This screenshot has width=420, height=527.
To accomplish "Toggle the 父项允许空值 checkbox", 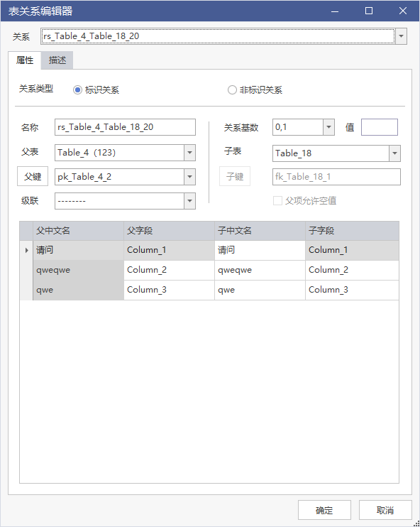I will point(277,201).
